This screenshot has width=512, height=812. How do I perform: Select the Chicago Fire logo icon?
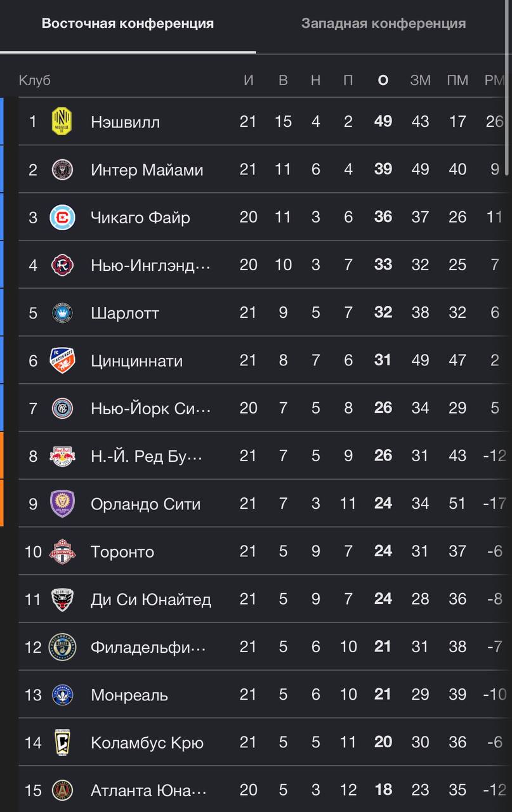click(x=62, y=218)
